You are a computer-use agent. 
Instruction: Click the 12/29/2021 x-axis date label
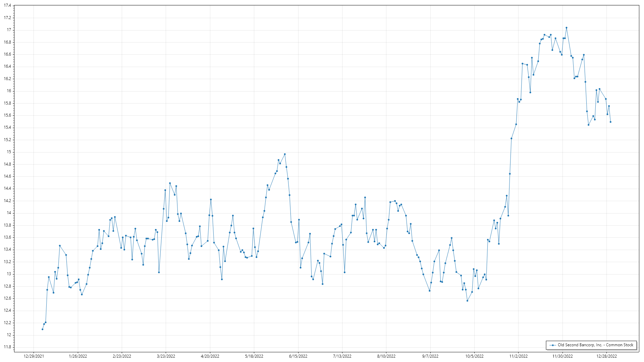(x=34, y=356)
